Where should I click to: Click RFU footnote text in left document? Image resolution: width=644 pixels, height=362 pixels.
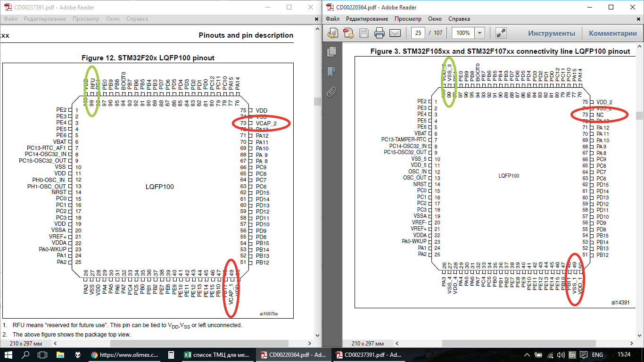tap(127, 325)
